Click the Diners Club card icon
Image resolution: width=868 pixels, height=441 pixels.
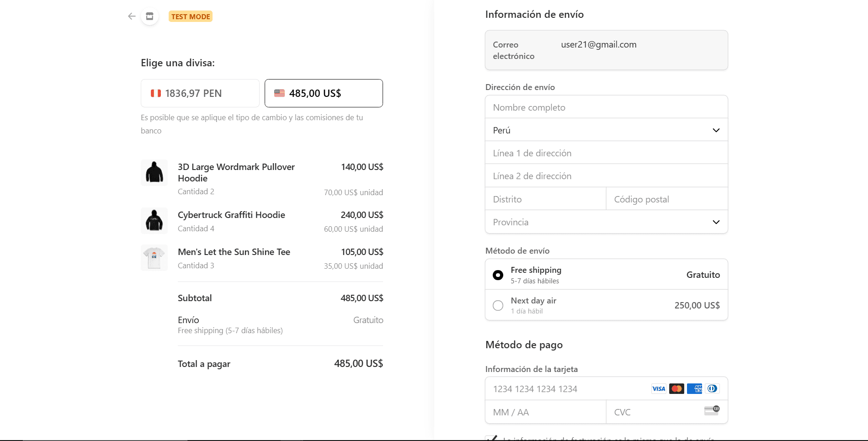(712, 389)
